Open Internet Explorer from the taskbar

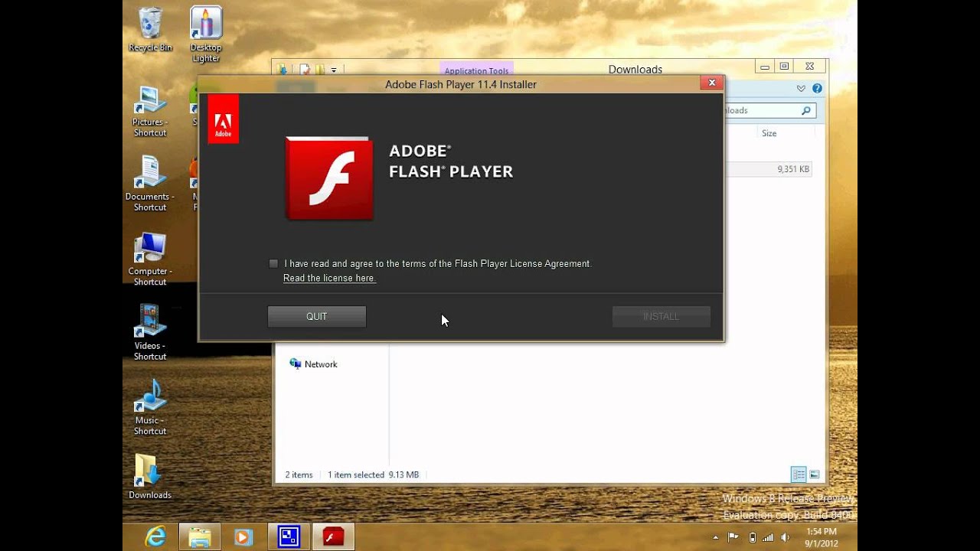tap(155, 537)
